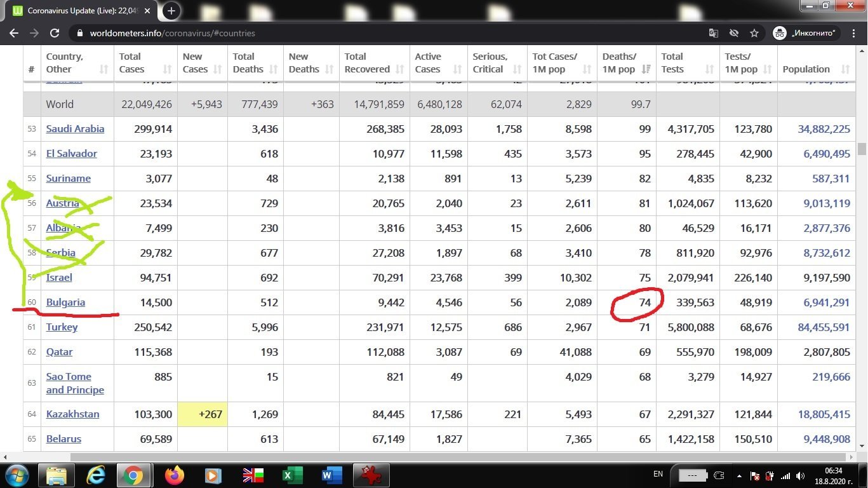Click the browser Back arrow

14,33
